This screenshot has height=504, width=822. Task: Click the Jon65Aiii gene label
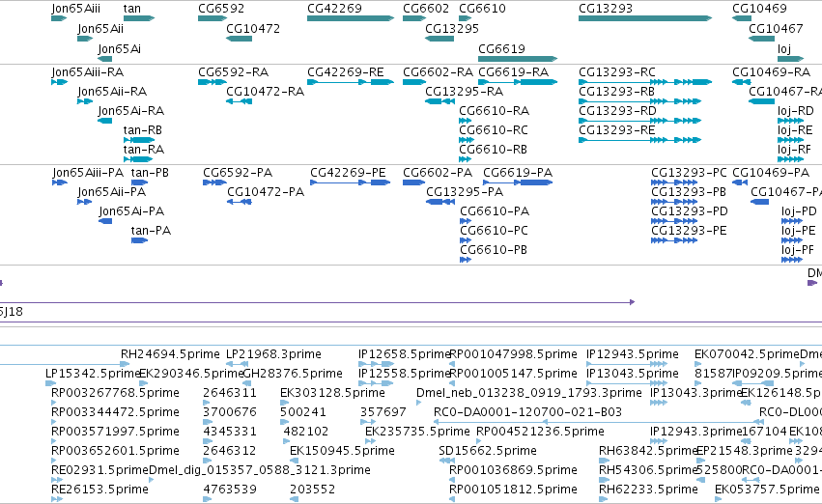pyautogui.click(x=75, y=9)
